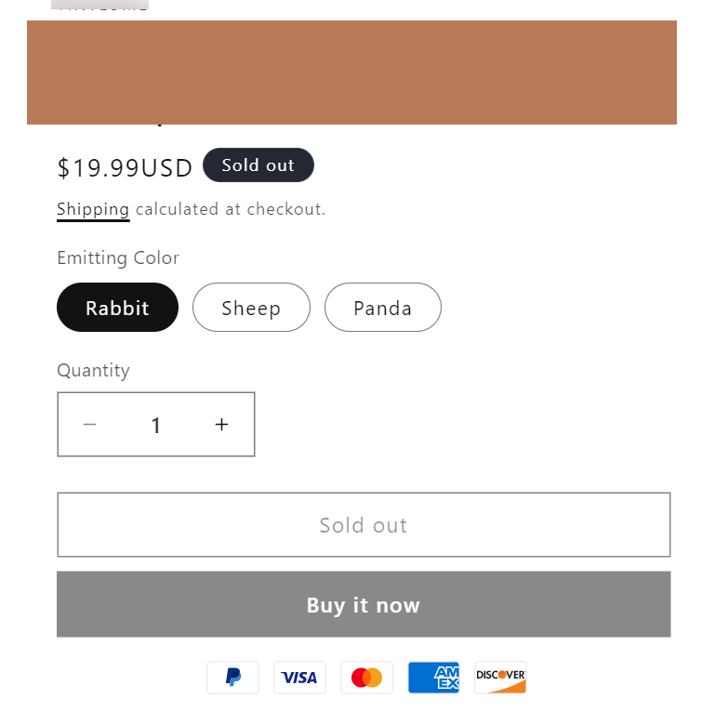
Task: Decrease quantity with the minus icon
Action: [90, 425]
